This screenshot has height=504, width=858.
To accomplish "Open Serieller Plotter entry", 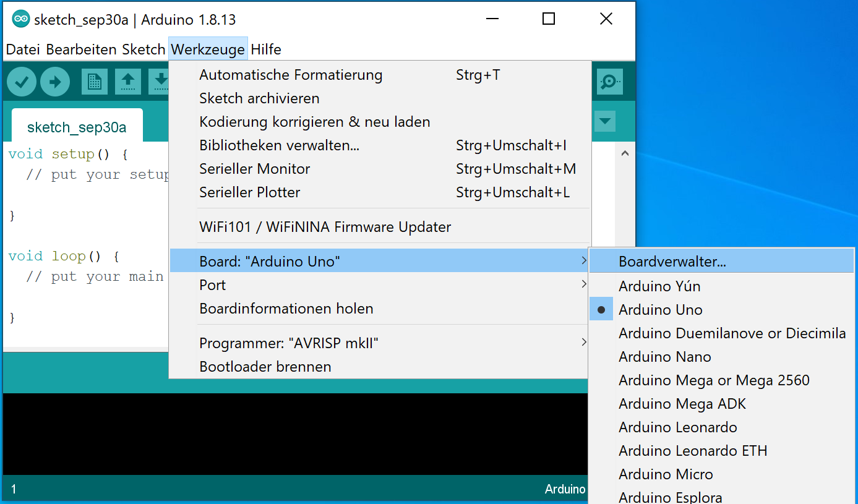I will click(380, 192).
